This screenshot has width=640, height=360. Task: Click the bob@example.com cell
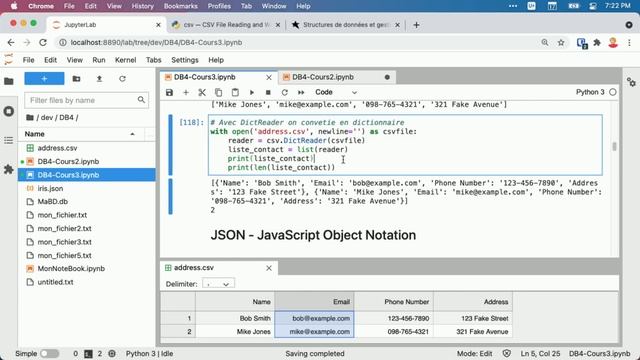pyautogui.click(x=314, y=318)
